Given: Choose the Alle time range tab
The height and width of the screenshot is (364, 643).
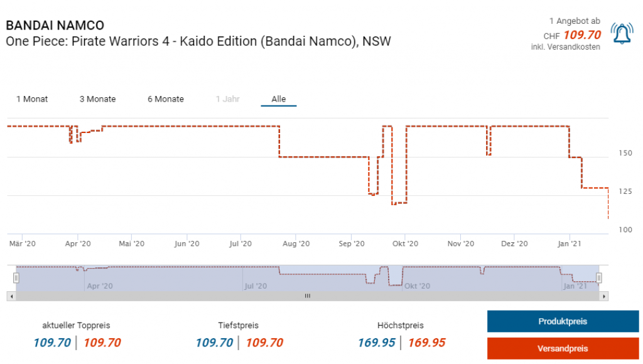Looking at the screenshot, I should (278, 99).
